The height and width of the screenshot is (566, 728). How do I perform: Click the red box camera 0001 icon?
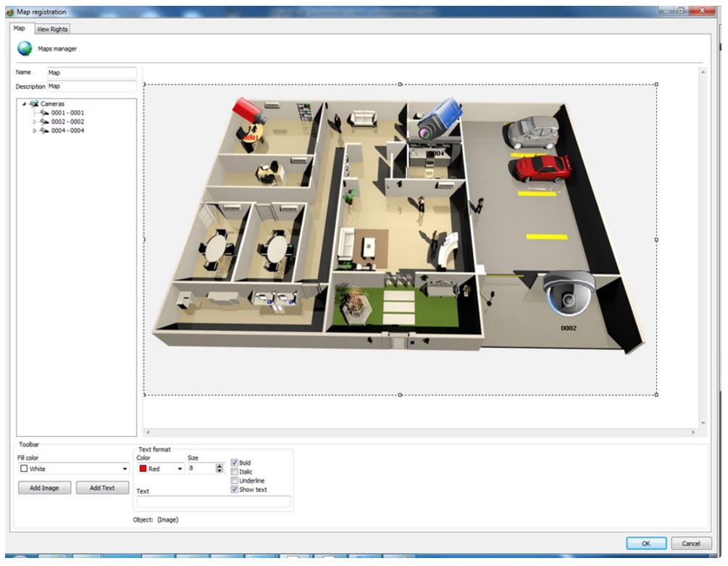[x=248, y=112]
